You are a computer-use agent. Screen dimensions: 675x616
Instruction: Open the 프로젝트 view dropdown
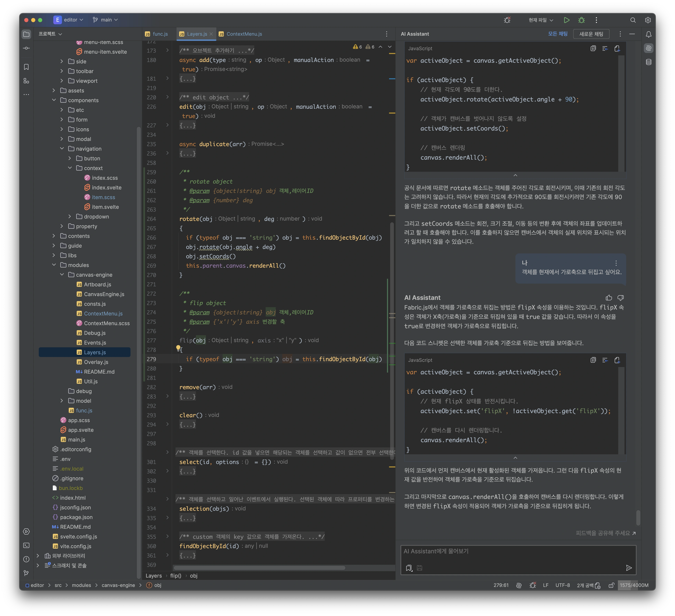[50, 34]
